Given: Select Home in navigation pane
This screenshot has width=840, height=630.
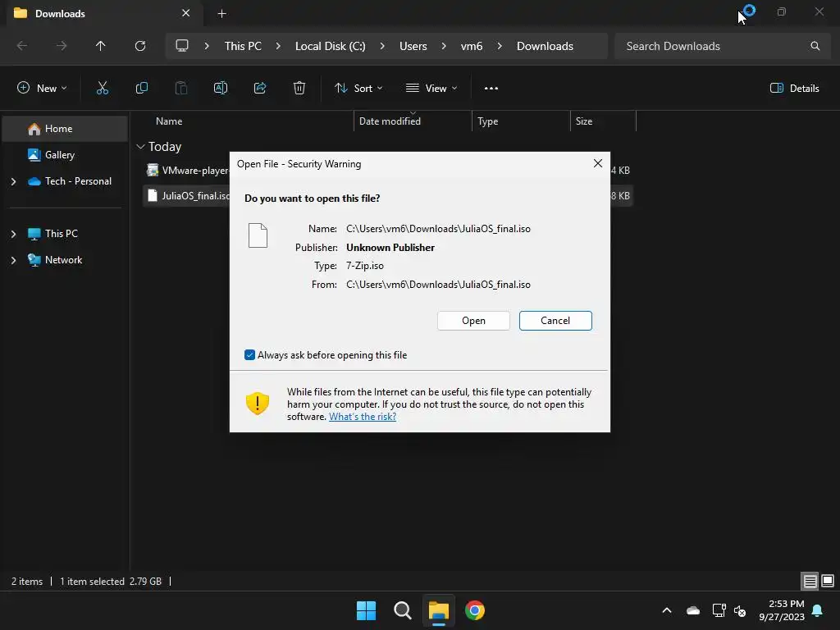Looking at the screenshot, I should click(x=64, y=129).
